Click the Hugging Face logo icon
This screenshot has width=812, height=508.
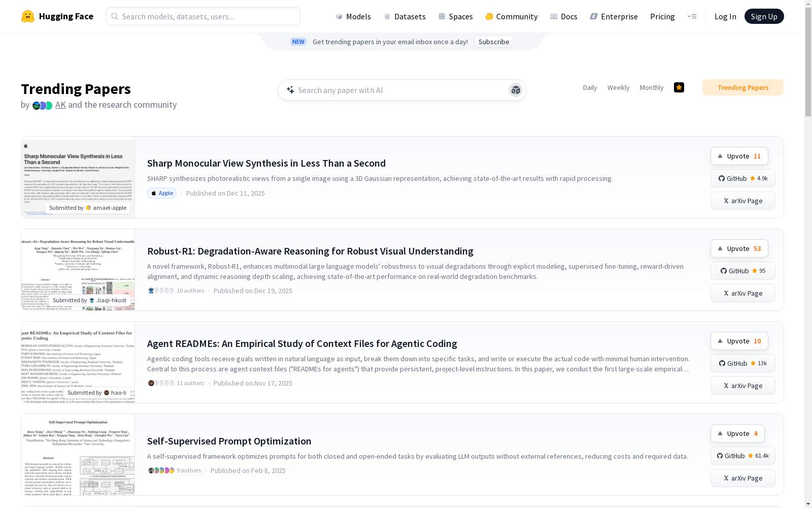[x=28, y=16]
